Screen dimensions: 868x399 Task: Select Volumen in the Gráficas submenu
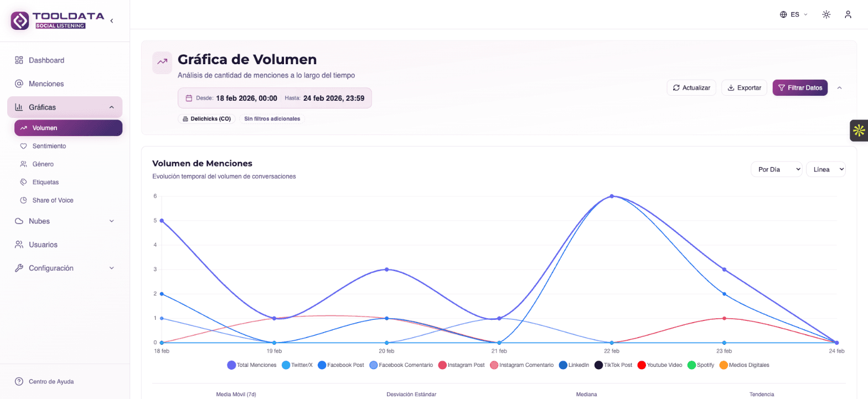pyautogui.click(x=45, y=128)
